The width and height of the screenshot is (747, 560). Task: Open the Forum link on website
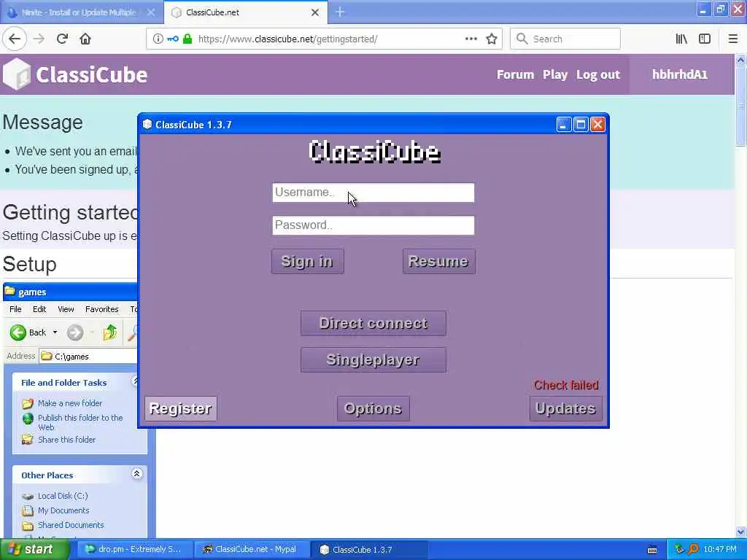pos(515,75)
